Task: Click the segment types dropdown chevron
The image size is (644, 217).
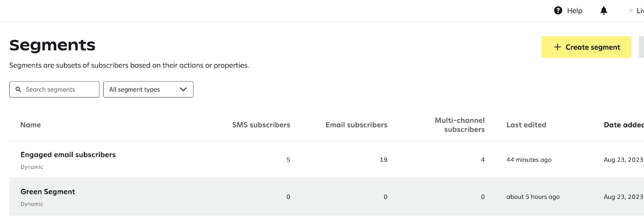Action: pyautogui.click(x=183, y=90)
